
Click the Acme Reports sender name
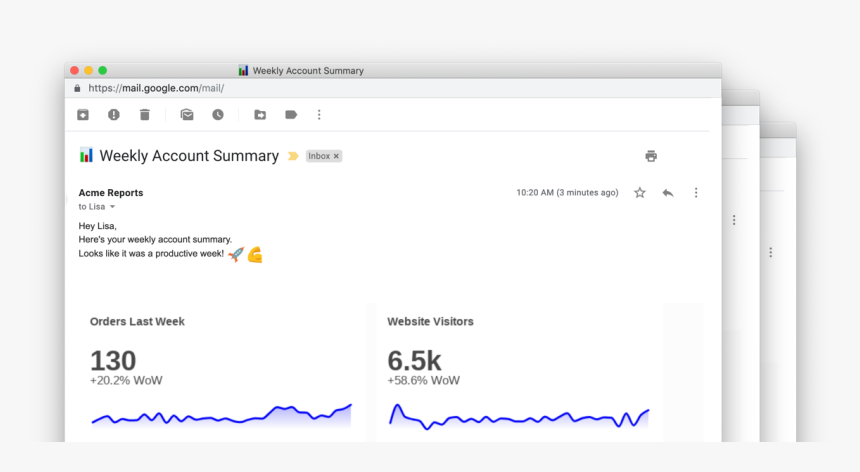pyautogui.click(x=111, y=192)
